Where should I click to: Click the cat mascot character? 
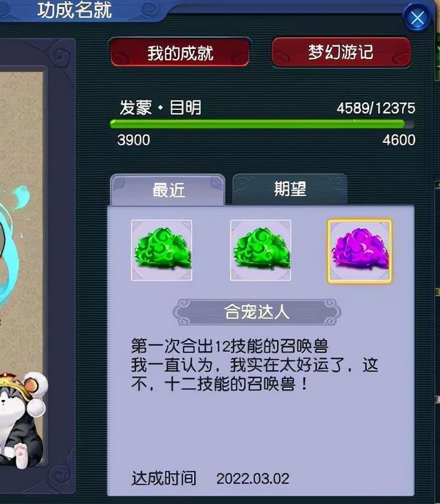tap(20, 419)
